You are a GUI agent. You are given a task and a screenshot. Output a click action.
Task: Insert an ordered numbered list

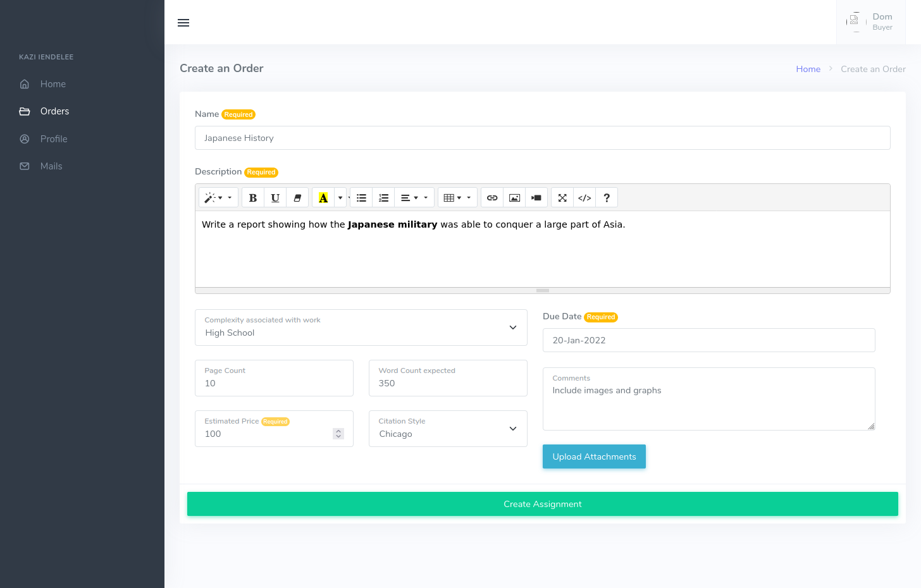(383, 198)
